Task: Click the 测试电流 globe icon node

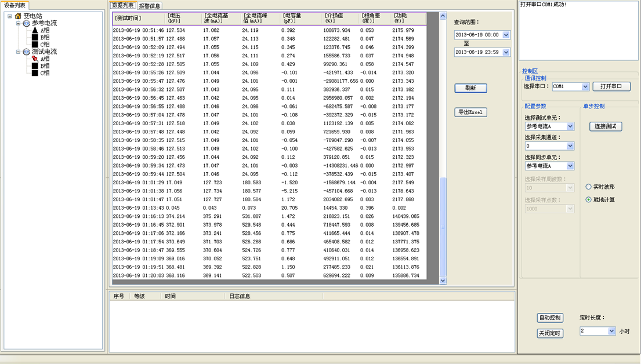Action: (26, 52)
